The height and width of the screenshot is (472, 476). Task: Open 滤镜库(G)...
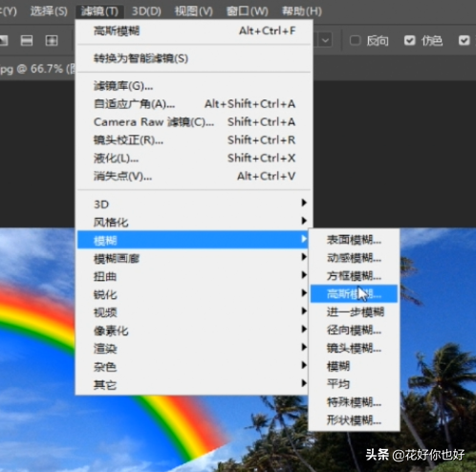pyautogui.click(x=194, y=86)
